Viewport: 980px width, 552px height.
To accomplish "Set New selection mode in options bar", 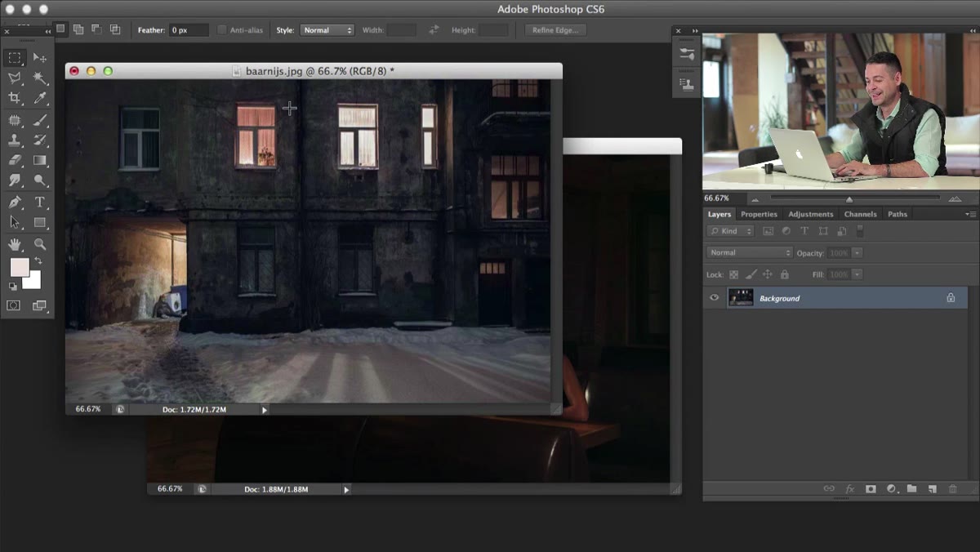I will point(60,29).
